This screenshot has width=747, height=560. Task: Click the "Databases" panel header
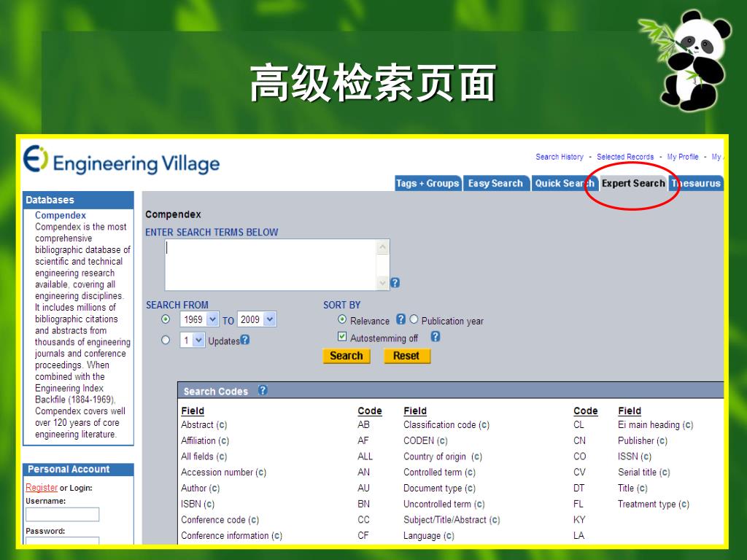click(x=78, y=200)
